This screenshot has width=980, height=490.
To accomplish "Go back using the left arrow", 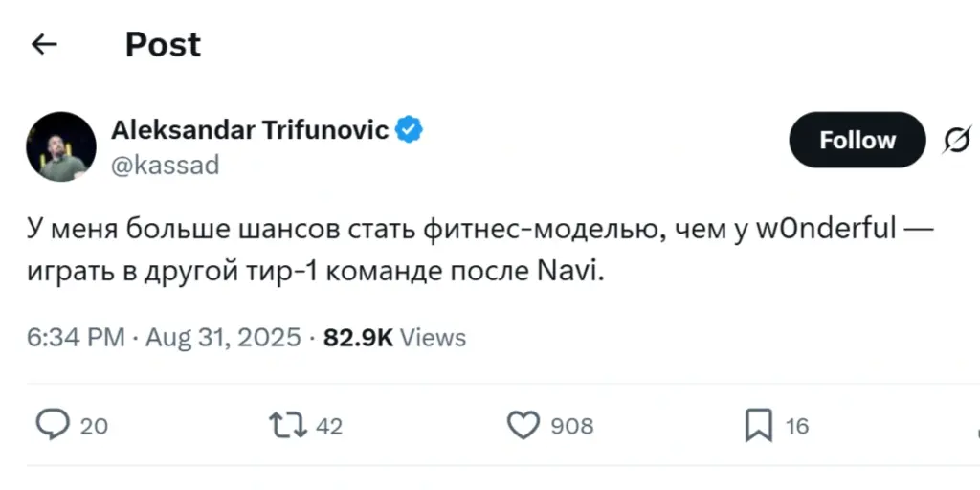I will coord(45,45).
